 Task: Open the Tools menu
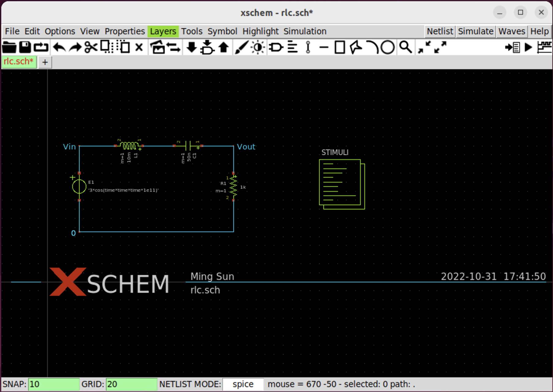[x=192, y=31]
